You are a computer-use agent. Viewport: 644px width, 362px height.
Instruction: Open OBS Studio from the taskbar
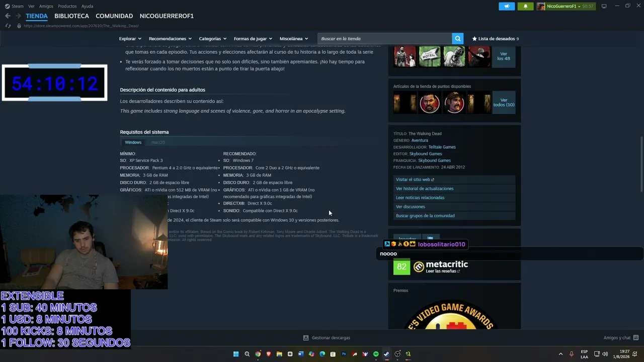397,354
